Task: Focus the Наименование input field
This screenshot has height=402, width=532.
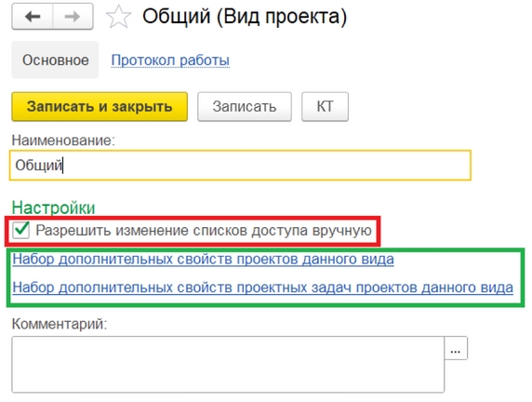Action: pyautogui.click(x=240, y=165)
